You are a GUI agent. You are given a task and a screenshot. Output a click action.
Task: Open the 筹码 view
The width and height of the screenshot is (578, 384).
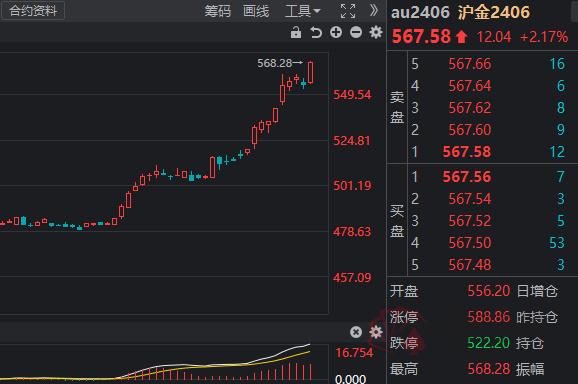pos(218,11)
